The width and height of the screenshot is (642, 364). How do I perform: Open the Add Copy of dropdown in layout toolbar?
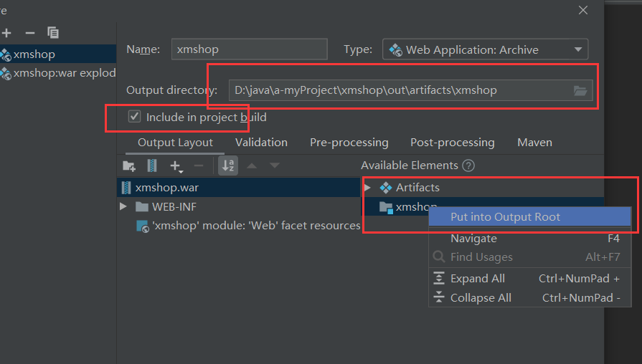[176, 166]
